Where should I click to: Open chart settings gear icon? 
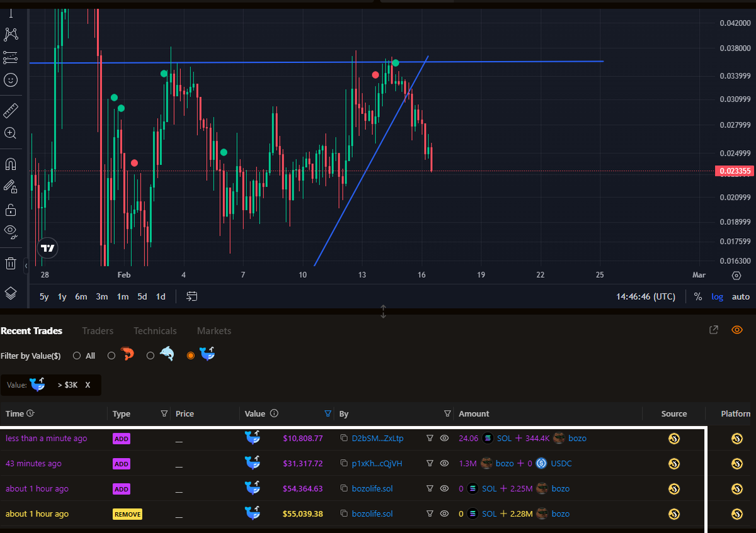[x=736, y=275]
